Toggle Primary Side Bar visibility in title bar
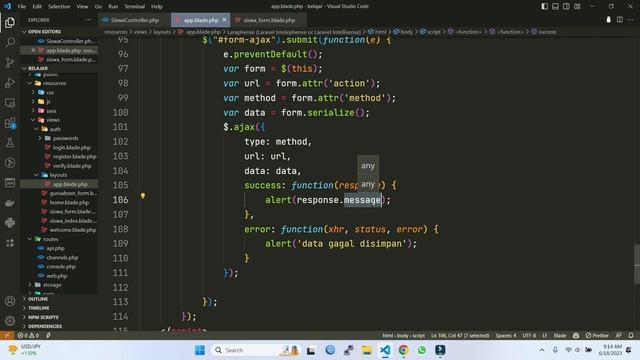 [x=544, y=6]
